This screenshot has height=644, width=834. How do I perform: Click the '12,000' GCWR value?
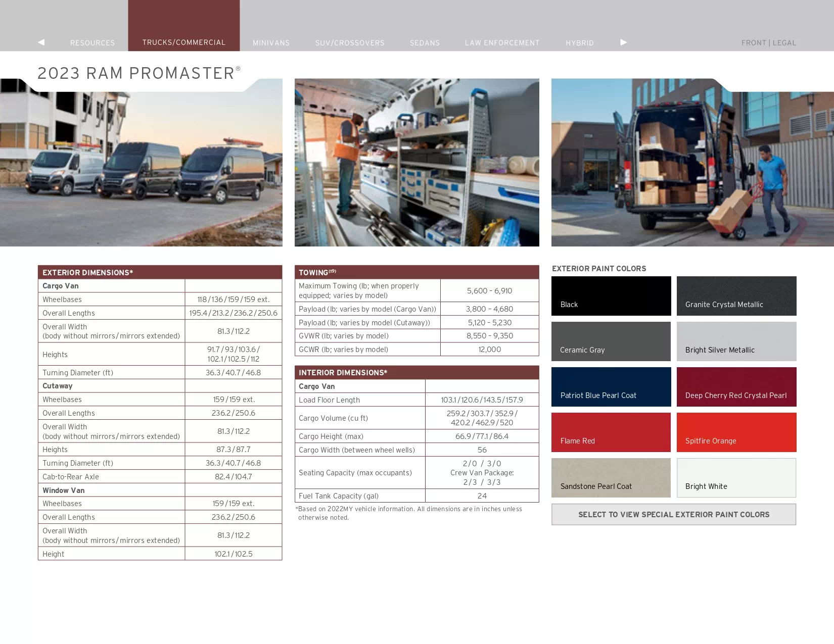tap(490, 350)
